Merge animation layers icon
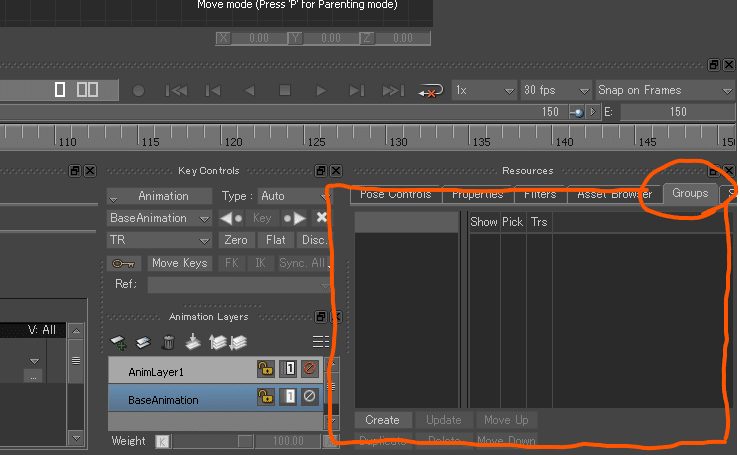This screenshot has width=740, height=455. tap(193, 342)
